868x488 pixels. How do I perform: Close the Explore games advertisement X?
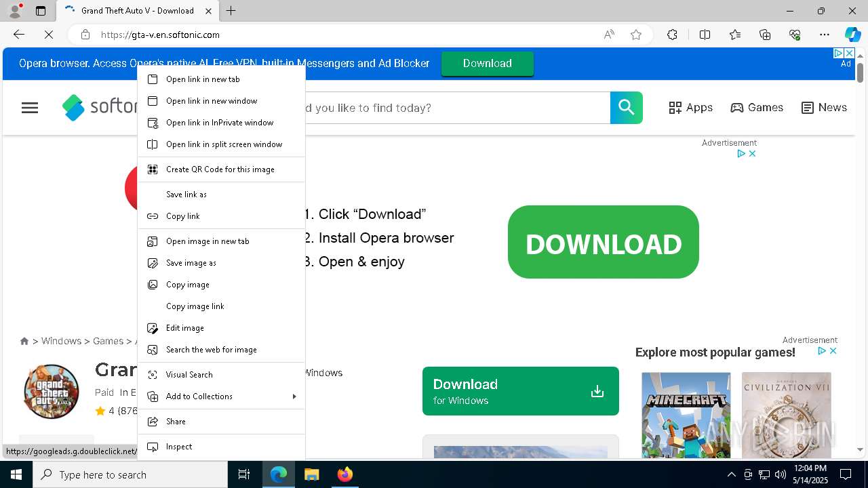pyautogui.click(x=833, y=350)
